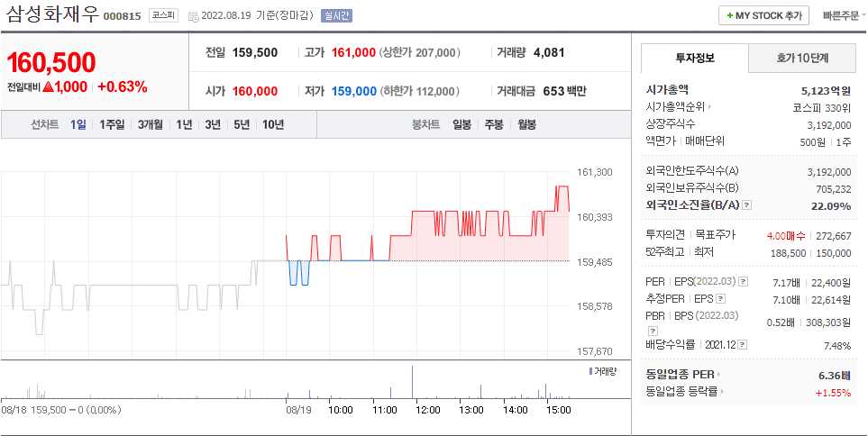The width and height of the screenshot is (868, 436).
Task: Click the 삼성화재우 stock name heading
Action: [52, 14]
